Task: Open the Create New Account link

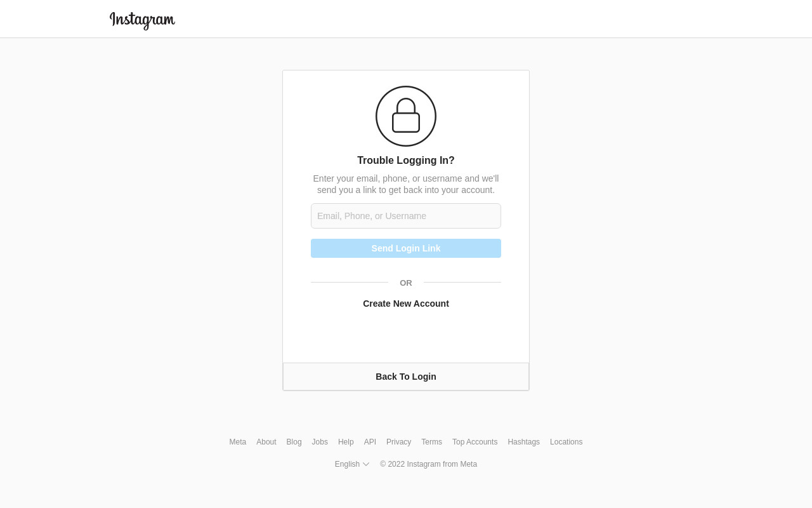Action: [406, 304]
